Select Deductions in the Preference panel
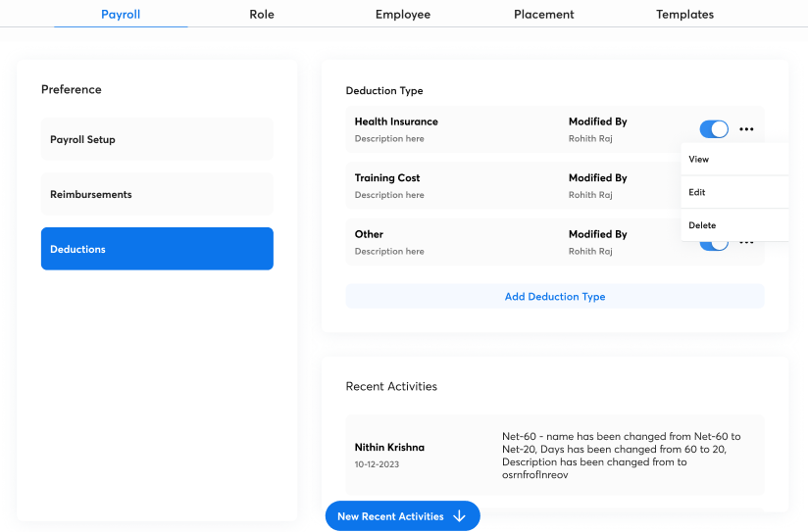The height and width of the screenshot is (532, 808). click(157, 249)
